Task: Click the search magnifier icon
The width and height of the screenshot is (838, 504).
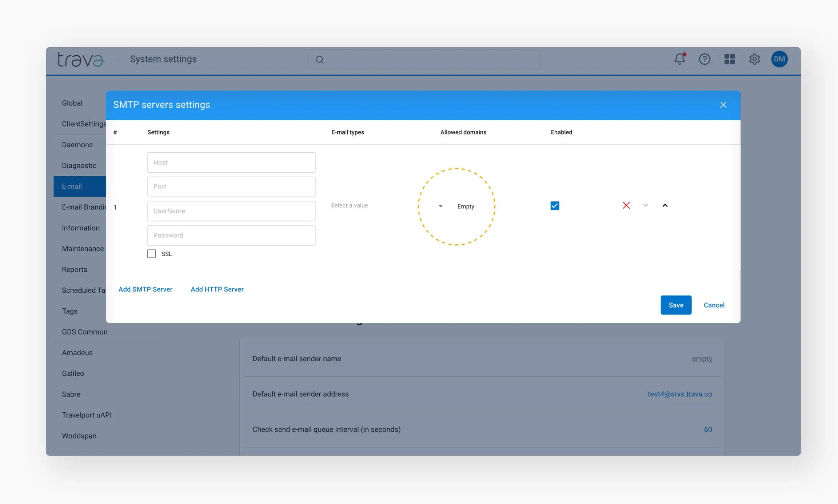Action: point(319,59)
